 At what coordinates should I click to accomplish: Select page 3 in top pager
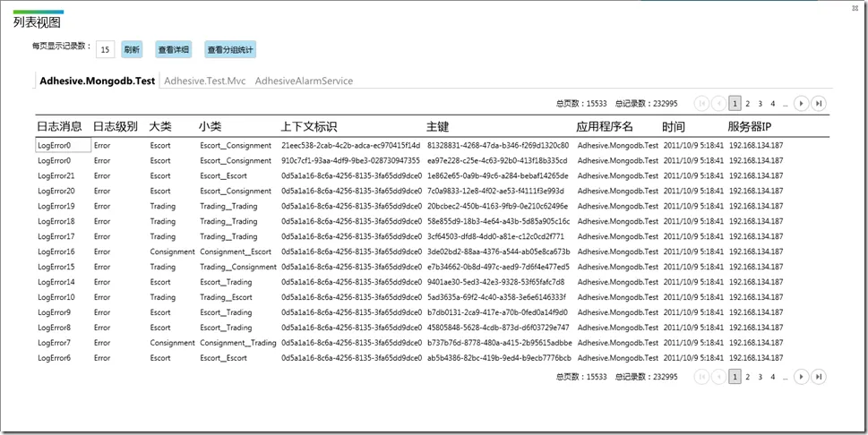tap(760, 103)
